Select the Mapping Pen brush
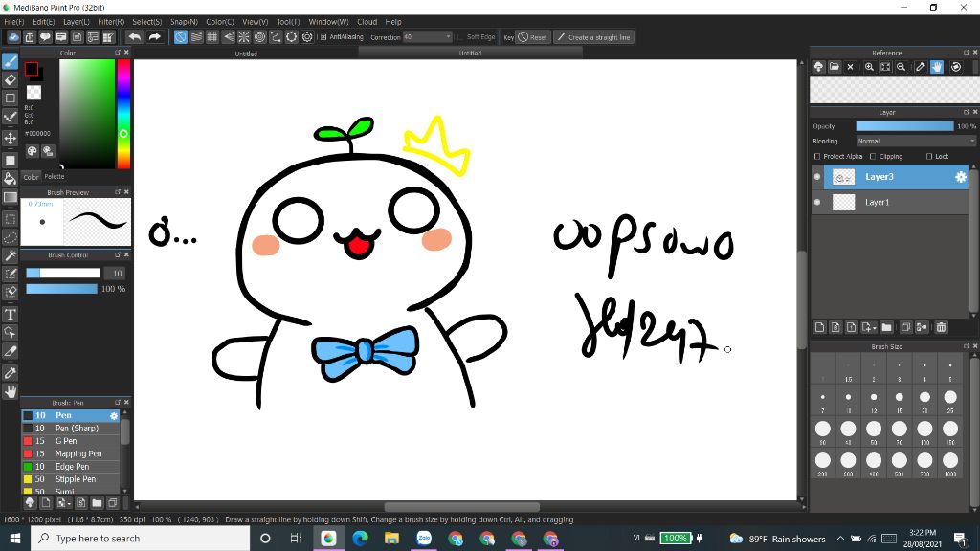 pos(71,454)
